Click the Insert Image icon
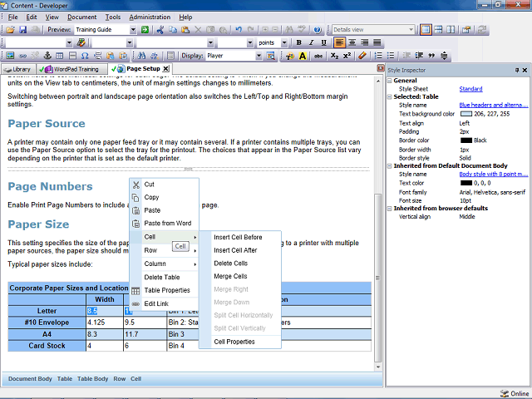532x399 pixels. click(x=10, y=56)
